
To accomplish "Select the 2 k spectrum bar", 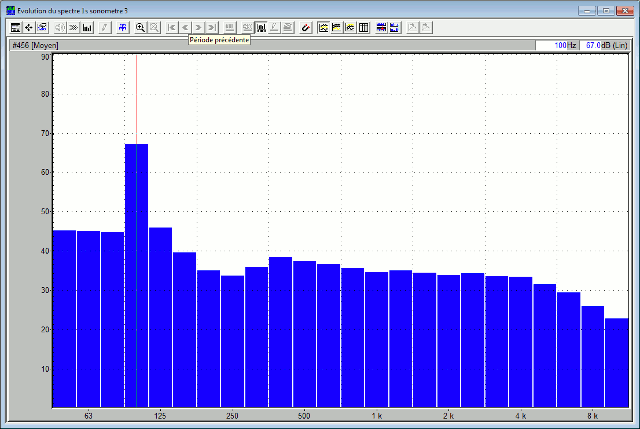I will pos(449,341).
